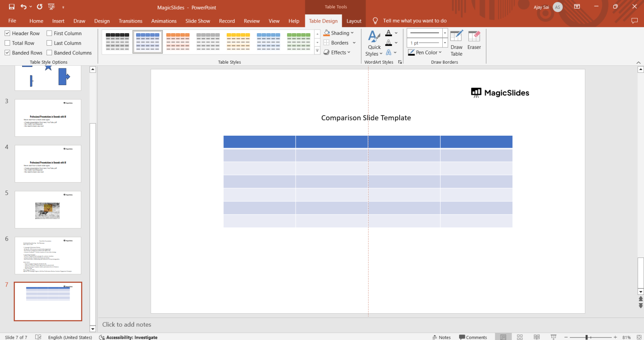Enable the Banded Columns checkbox
The width and height of the screenshot is (644, 340).
pyautogui.click(x=49, y=53)
